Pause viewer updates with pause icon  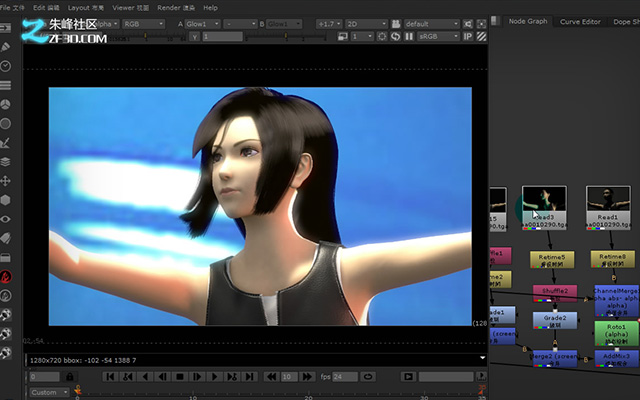point(409,36)
